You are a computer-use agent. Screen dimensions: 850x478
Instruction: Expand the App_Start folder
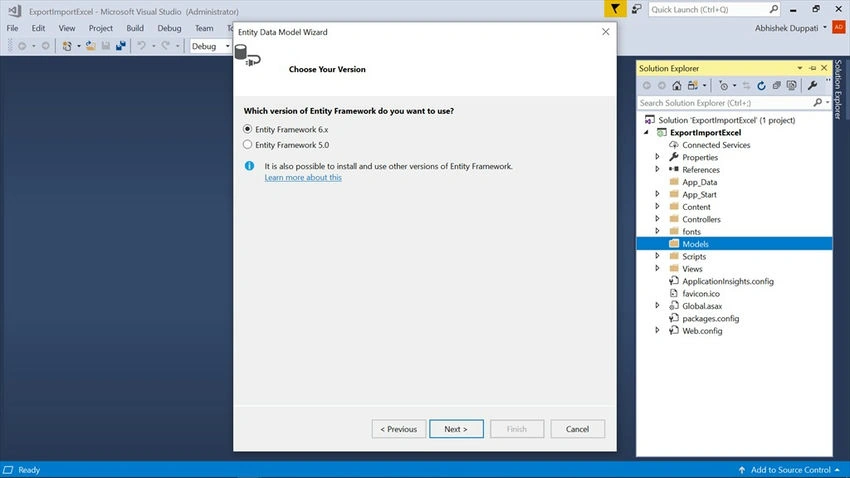pos(657,194)
